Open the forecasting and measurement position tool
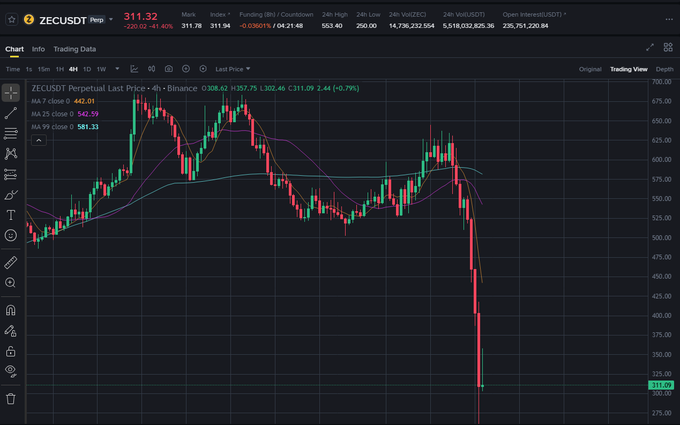The image size is (680, 425). [x=11, y=174]
